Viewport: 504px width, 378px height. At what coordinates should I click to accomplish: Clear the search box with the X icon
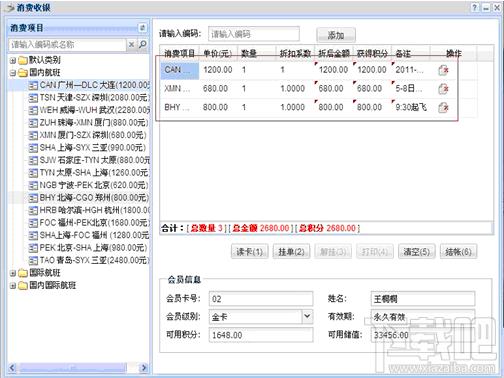pos(132,44)
